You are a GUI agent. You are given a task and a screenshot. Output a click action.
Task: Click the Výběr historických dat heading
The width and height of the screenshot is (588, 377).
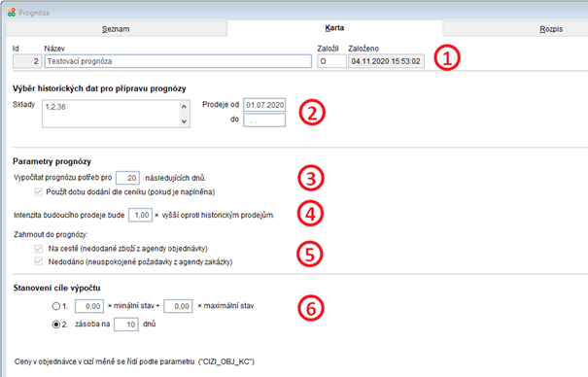coord(99,88)
